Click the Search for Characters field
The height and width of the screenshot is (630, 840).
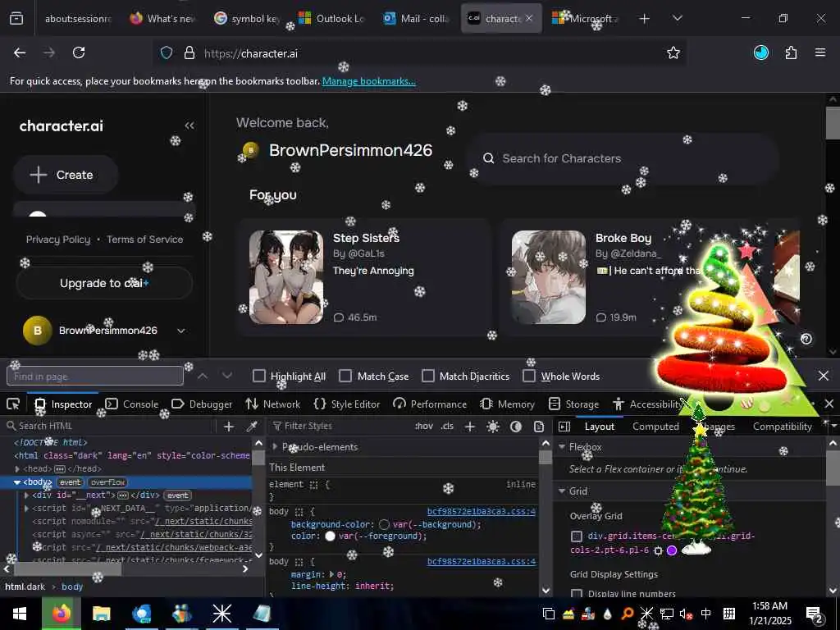tap(622, 158)
